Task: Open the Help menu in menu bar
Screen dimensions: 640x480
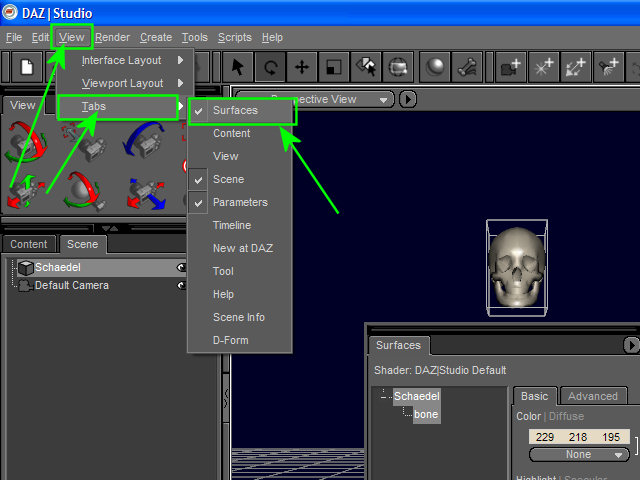Action: tap(272, 38)
